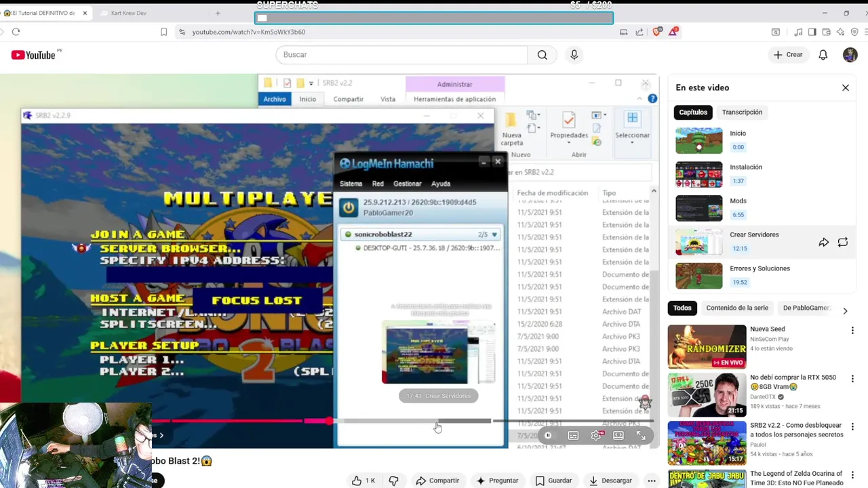Share the Crear Servidores chapter

pyautogui.click(x=823, y=242)
